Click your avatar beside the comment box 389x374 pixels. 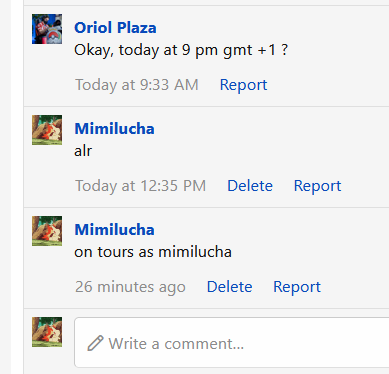(x=47, y=332)
